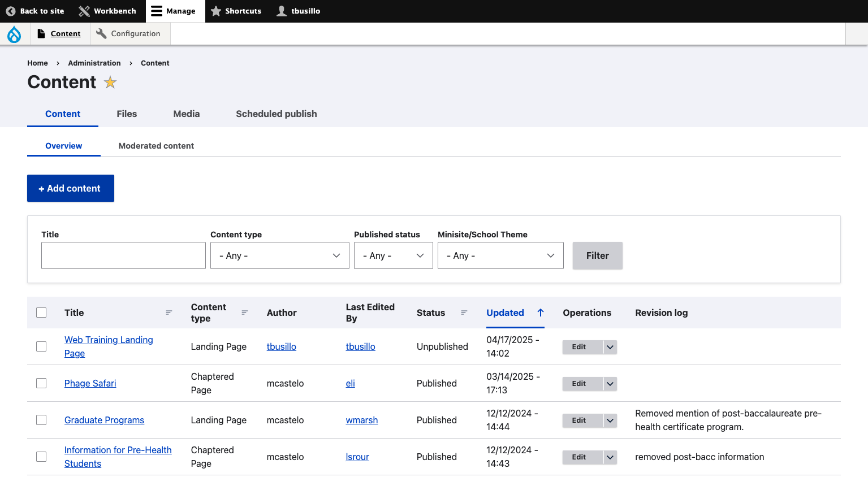Open the Published status dropdown
The height and width of the screenshot is (477, 868).
tap(394, 255)
